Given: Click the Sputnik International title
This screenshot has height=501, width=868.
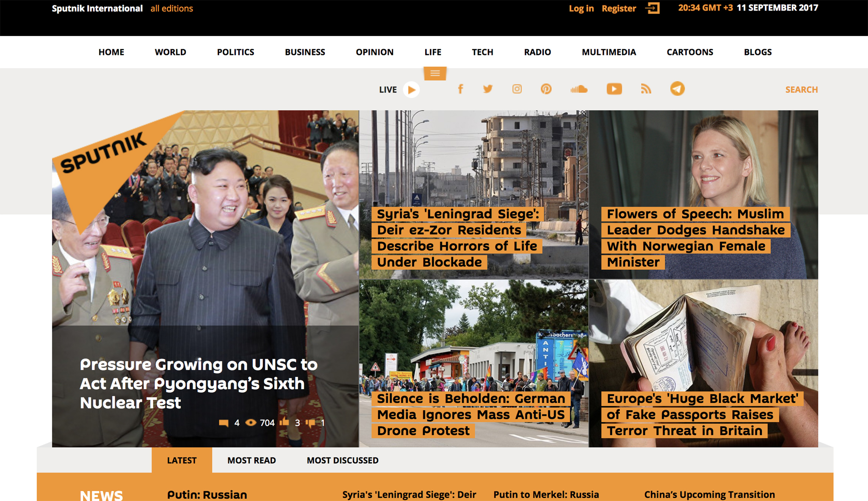Looking at the screenshot, I should tap(97, 8).
